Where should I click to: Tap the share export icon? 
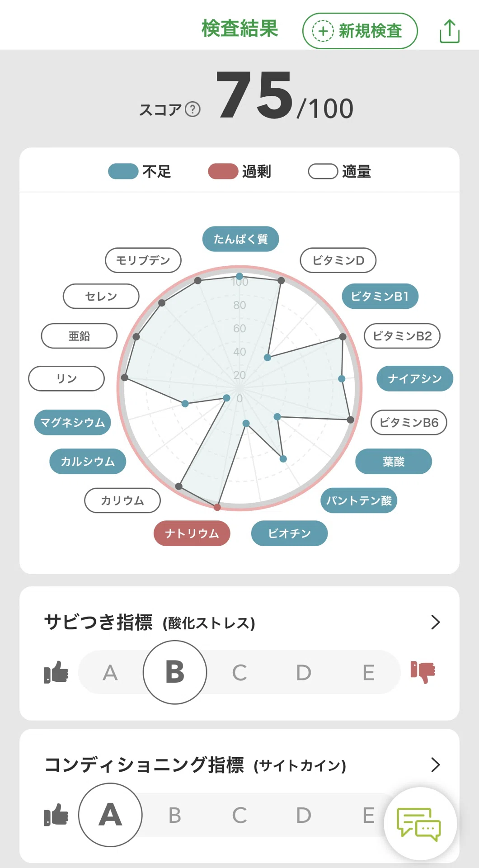pos(450,31)
